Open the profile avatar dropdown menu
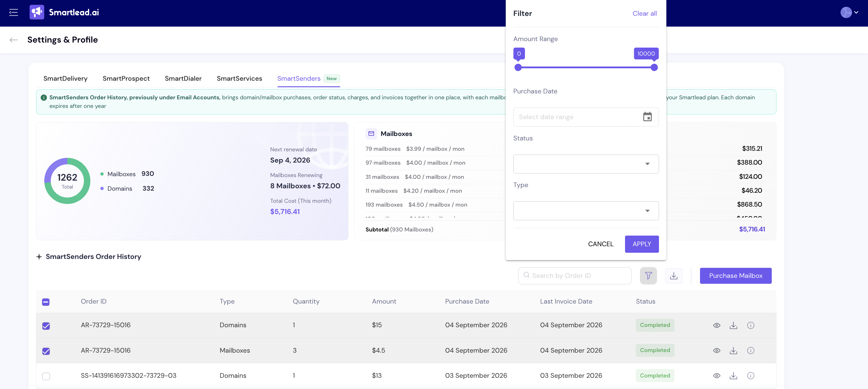 pos(849,12)
